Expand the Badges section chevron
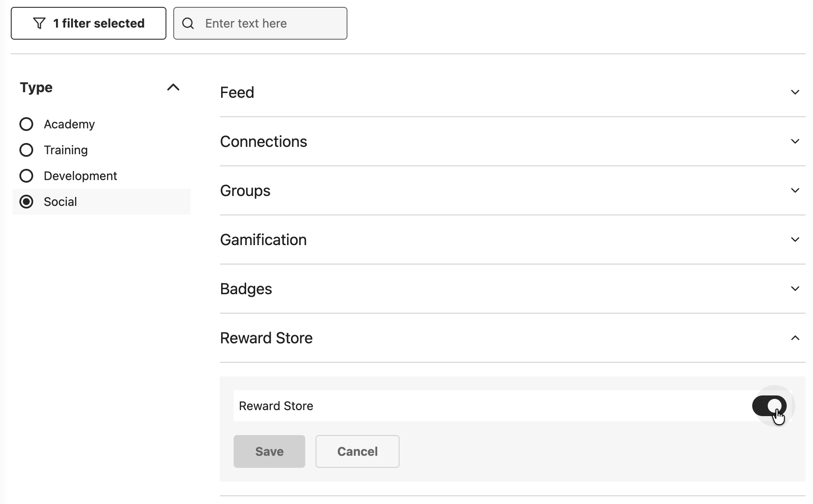The height and width of the screenshot is (504, 813). tap(795, 289)
